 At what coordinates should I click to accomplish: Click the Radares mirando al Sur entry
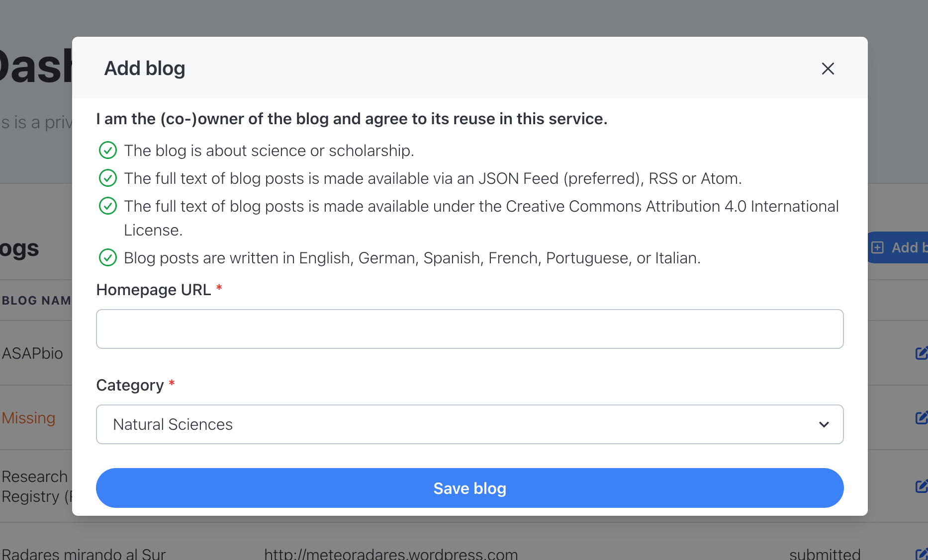coord(84,554)
